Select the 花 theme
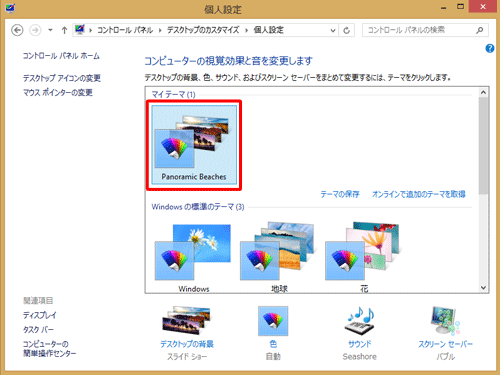The height and width of the screenshot is (375, 500). (363, 257)
